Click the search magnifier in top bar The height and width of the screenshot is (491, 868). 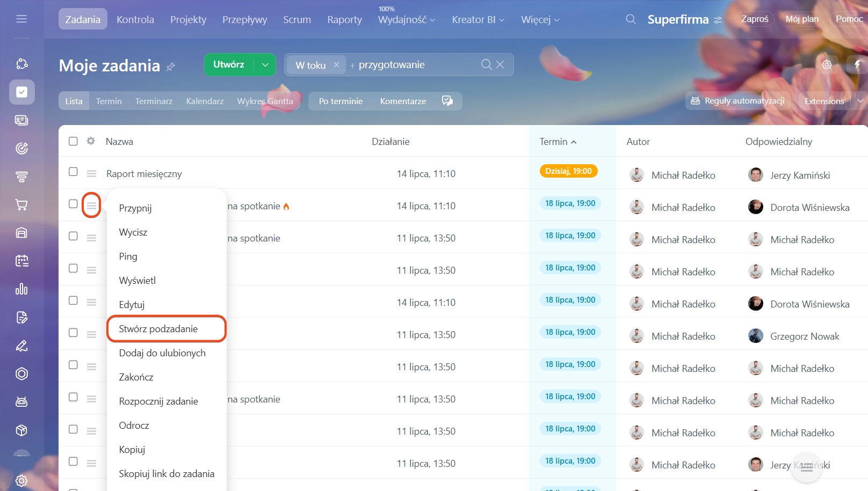(x=631, y=19)
